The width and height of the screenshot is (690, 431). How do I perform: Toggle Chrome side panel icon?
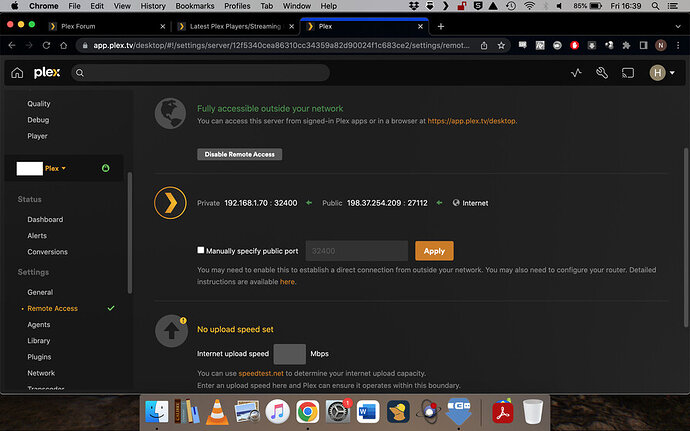click(x=643, y=45)
